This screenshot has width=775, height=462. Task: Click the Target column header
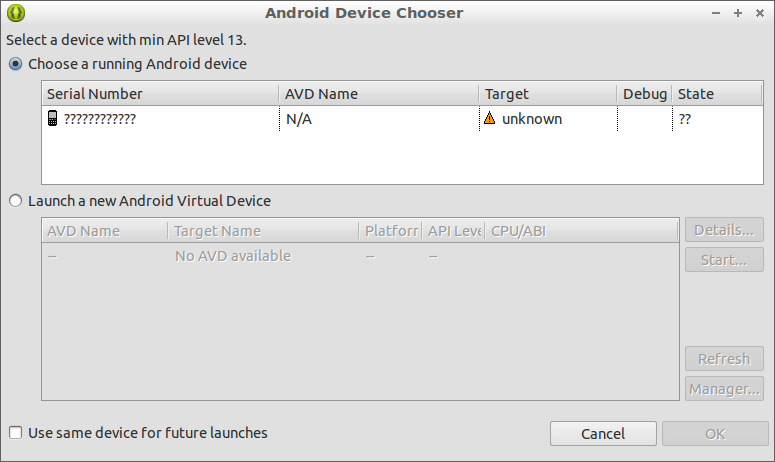[547, 94]
